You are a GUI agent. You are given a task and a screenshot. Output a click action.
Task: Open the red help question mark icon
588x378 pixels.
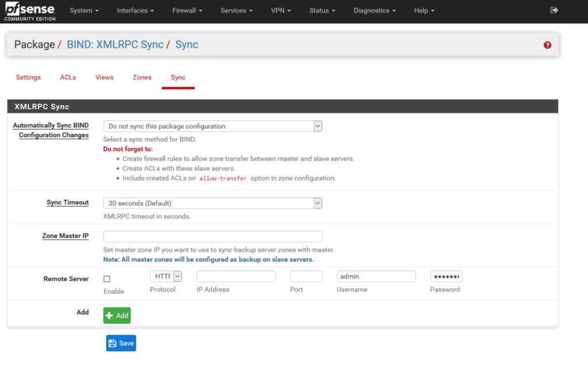click(x=547, y=45)
